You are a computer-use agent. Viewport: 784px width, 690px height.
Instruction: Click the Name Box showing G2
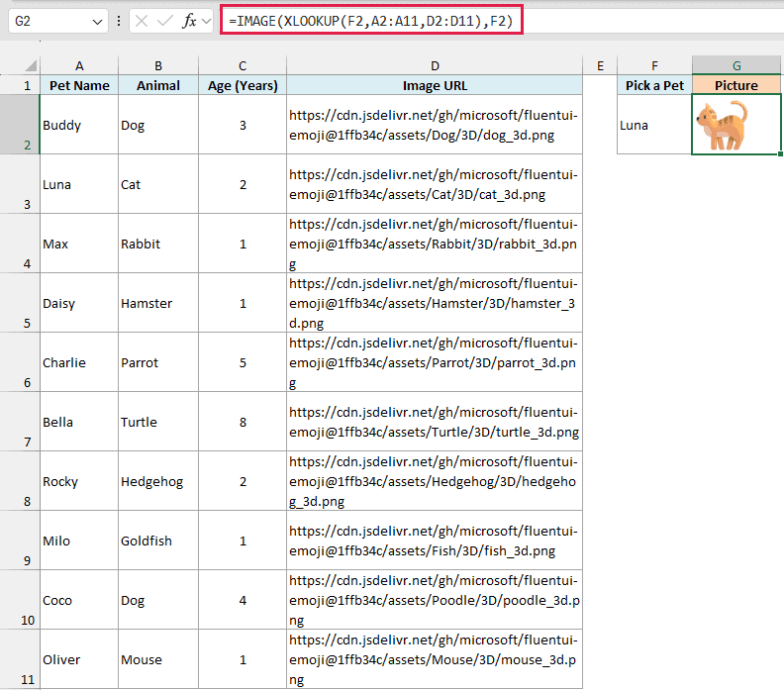58,22
